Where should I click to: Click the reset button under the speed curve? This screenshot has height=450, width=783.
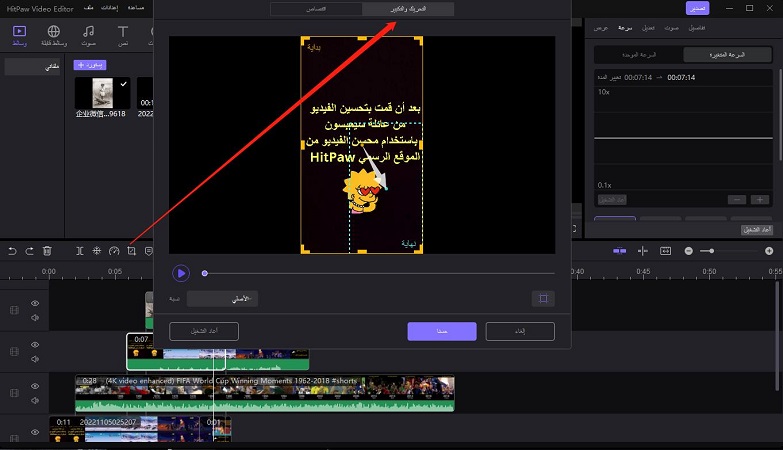(x=612, y=200)
